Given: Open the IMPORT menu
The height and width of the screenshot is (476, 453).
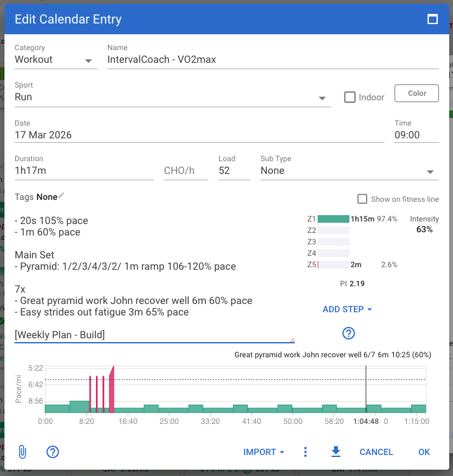Looking at the screenshot, I should click(264, 452).
